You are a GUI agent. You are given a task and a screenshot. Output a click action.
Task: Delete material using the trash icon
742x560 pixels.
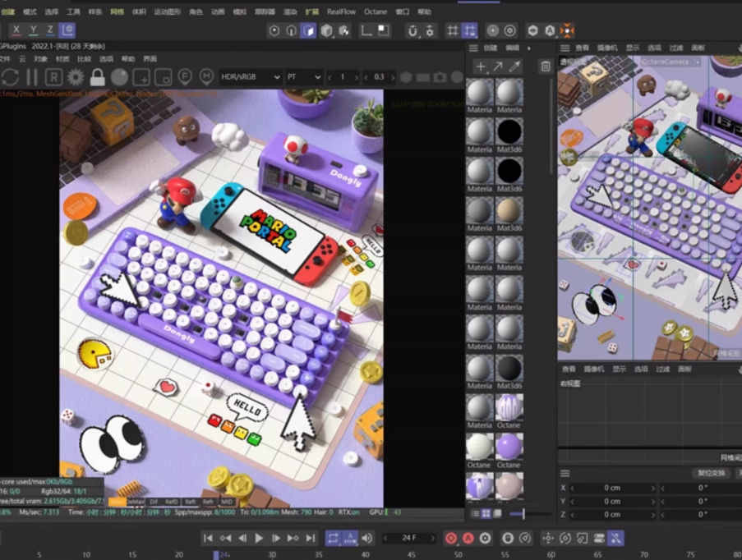click(x=546, y=67)
